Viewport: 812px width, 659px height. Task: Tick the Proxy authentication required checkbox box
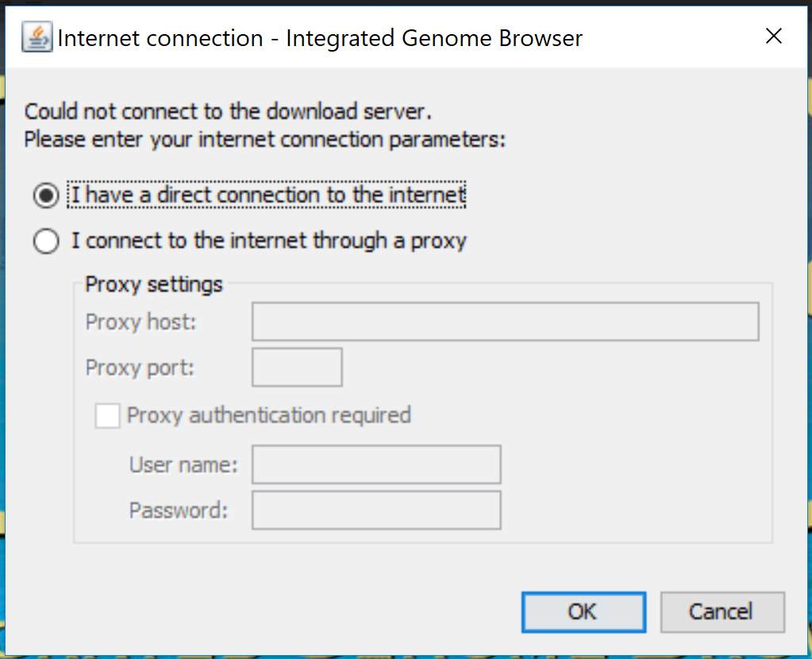[x=107, y=415]
